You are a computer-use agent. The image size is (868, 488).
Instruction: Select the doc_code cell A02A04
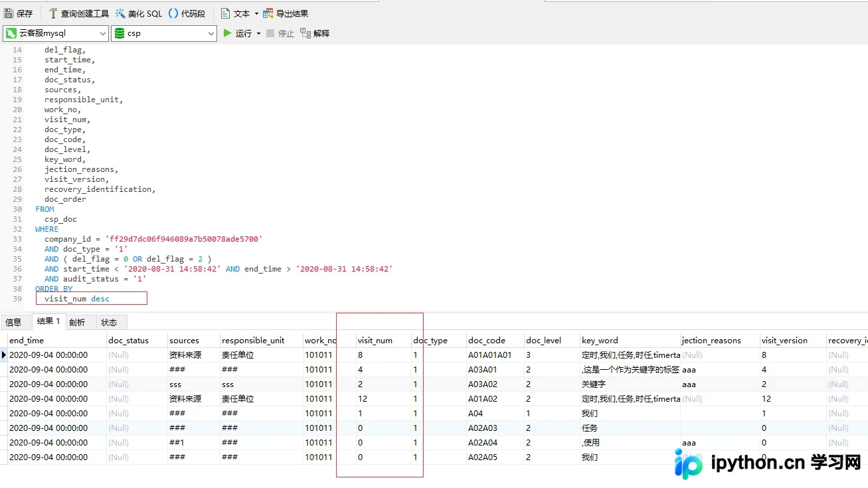point(495,443)
